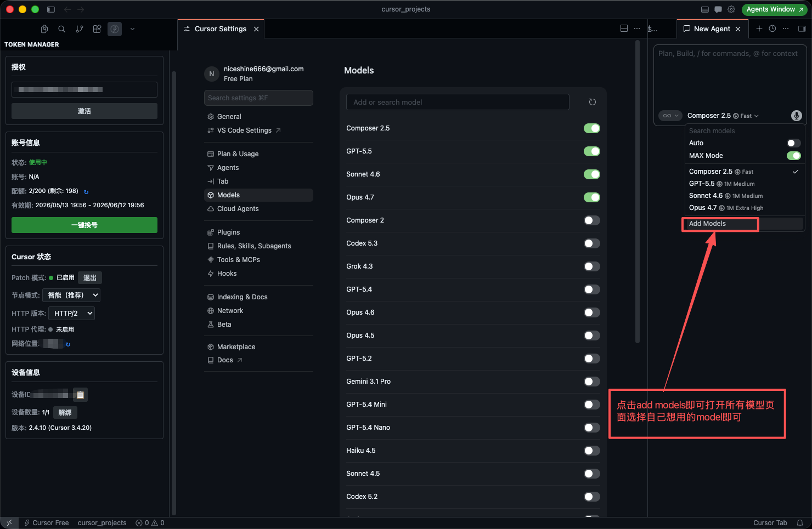The width and height of the screenshot is (812, 529).
Task: Select GPT-5.5 in model picker list
Action: click(745, 184)
